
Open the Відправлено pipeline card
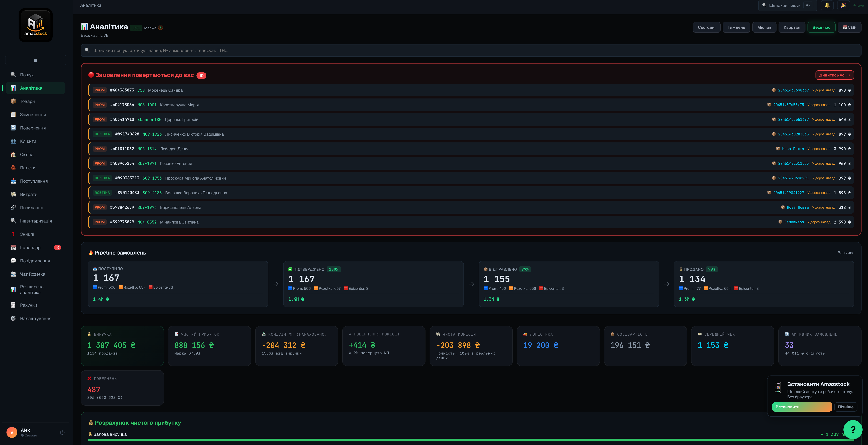(x=568, y=284)
